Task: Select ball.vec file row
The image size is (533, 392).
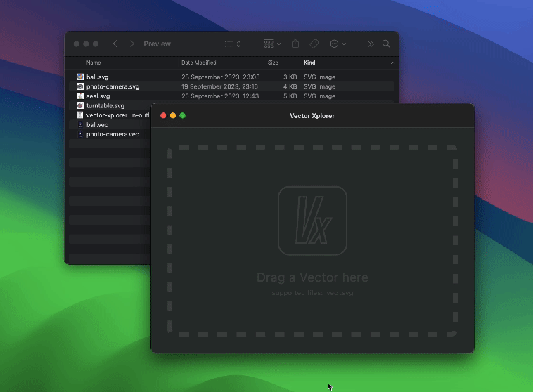Action: (x=110, y=124)
